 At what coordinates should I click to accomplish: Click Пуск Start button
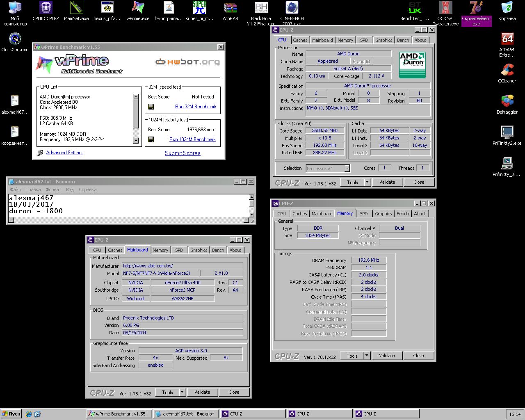(11, 414)
